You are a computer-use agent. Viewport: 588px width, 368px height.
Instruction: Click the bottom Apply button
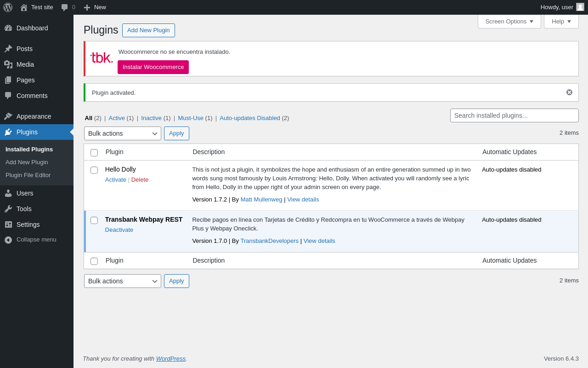pyautogui.click(x=176, y=281)
